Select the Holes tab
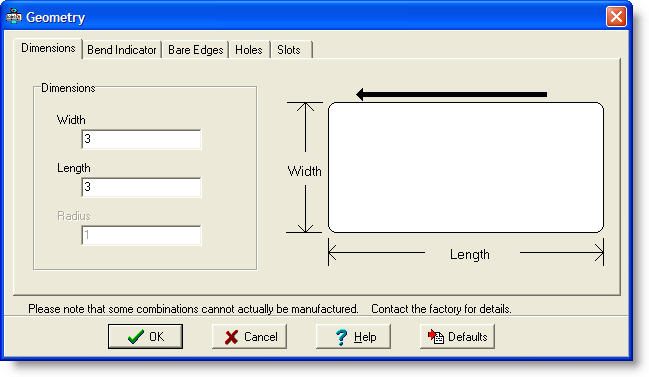 [249, 50]
